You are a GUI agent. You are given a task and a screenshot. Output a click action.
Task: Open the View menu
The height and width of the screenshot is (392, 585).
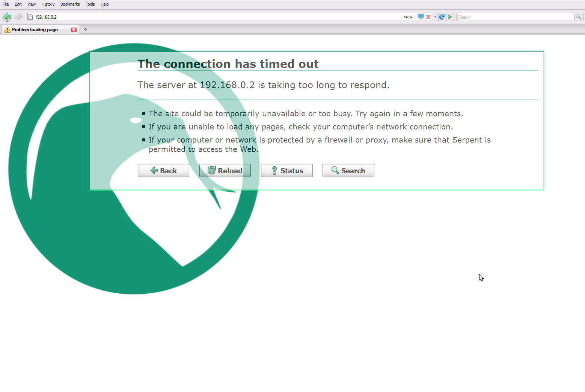point(32,4)
